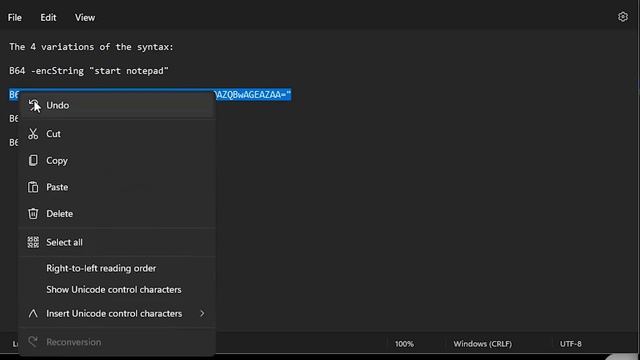Click the Delete trash can icon

click(33, 213)
